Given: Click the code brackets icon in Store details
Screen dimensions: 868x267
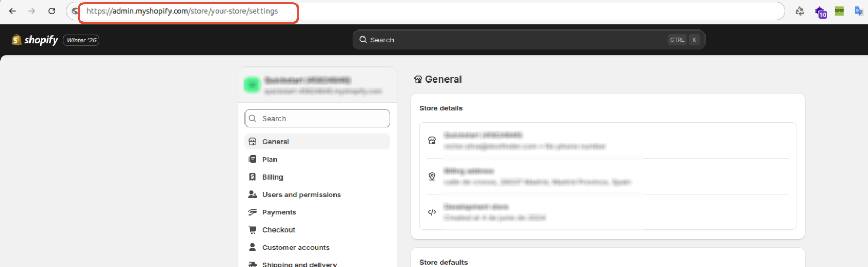Looking at the screenshot, I should [x=432, y=212].
